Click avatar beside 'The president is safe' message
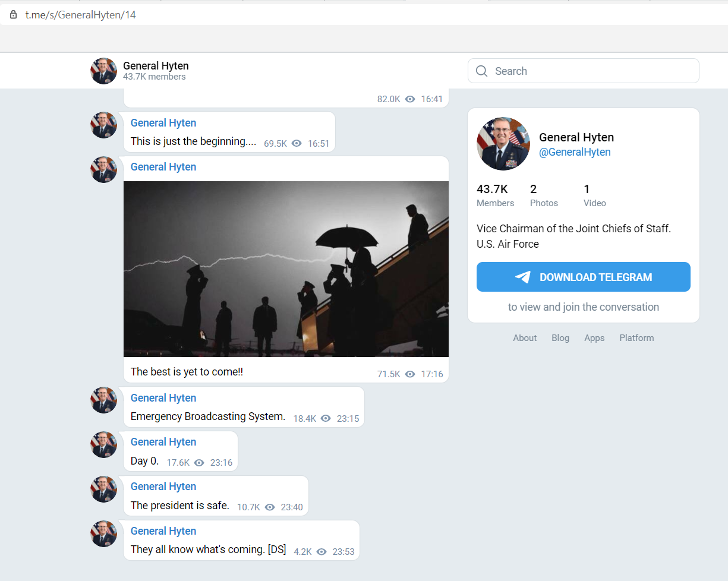 103,489
